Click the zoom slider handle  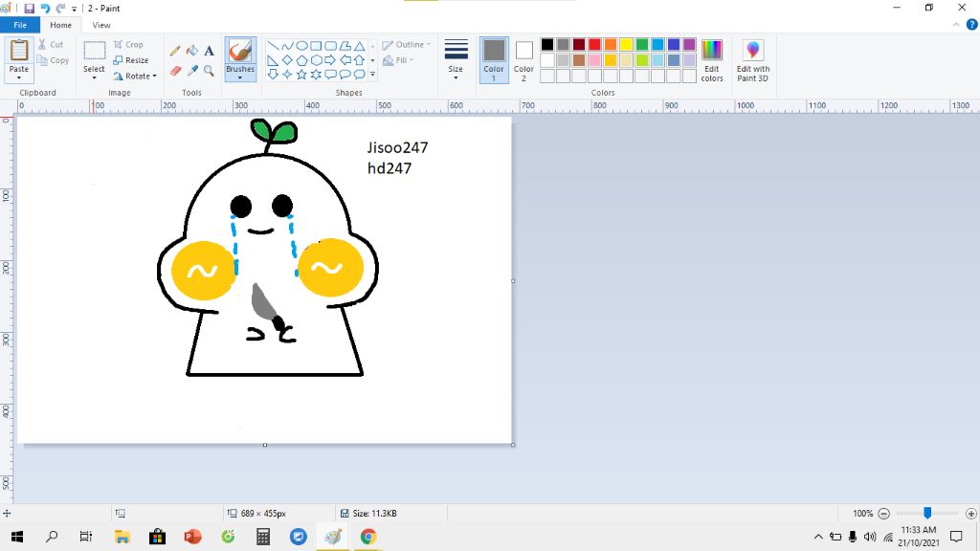[927, 513]
